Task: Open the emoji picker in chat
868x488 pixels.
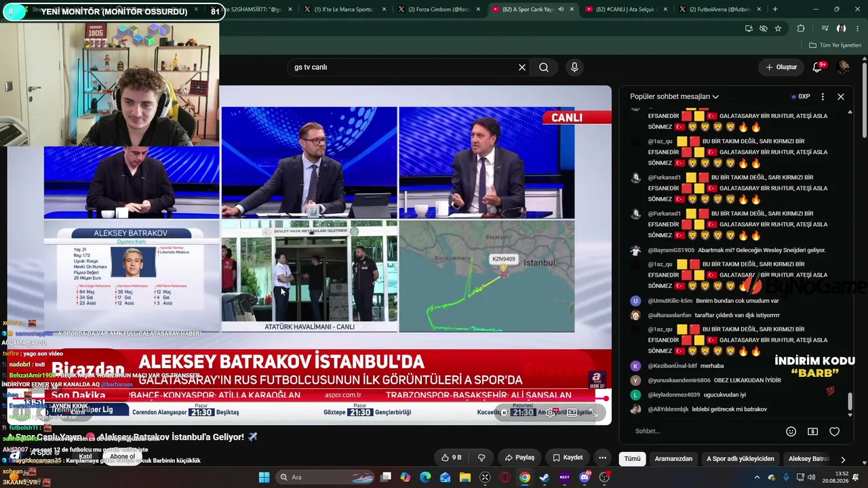Action: [x=791, y=432]
